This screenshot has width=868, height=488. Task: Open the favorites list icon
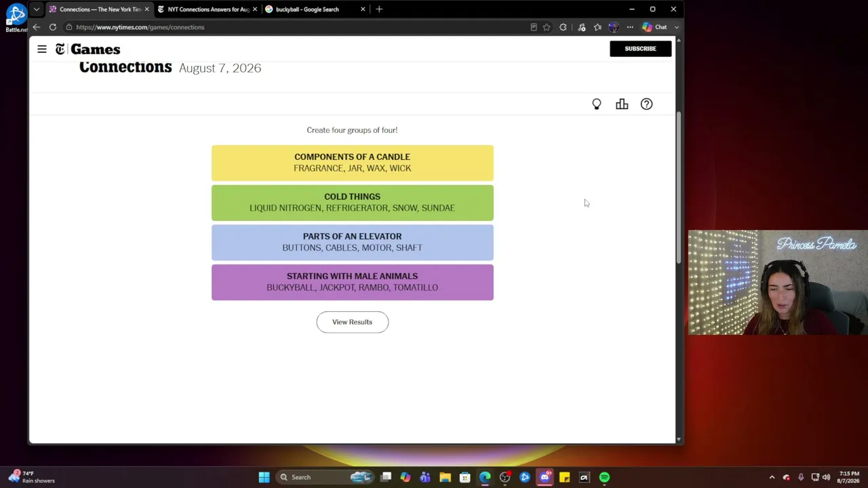coord(597,27)
